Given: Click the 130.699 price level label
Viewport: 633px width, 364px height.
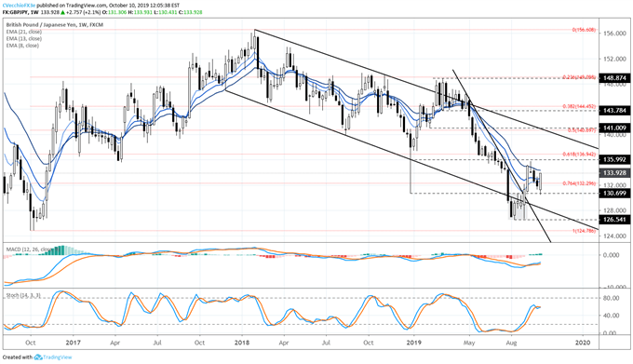Looking at the screenshot, I should point(614,194).
